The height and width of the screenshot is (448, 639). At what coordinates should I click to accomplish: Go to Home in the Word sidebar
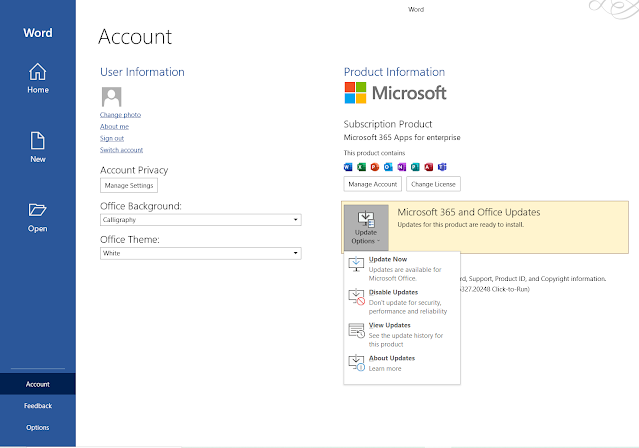[x=37, y=79]
